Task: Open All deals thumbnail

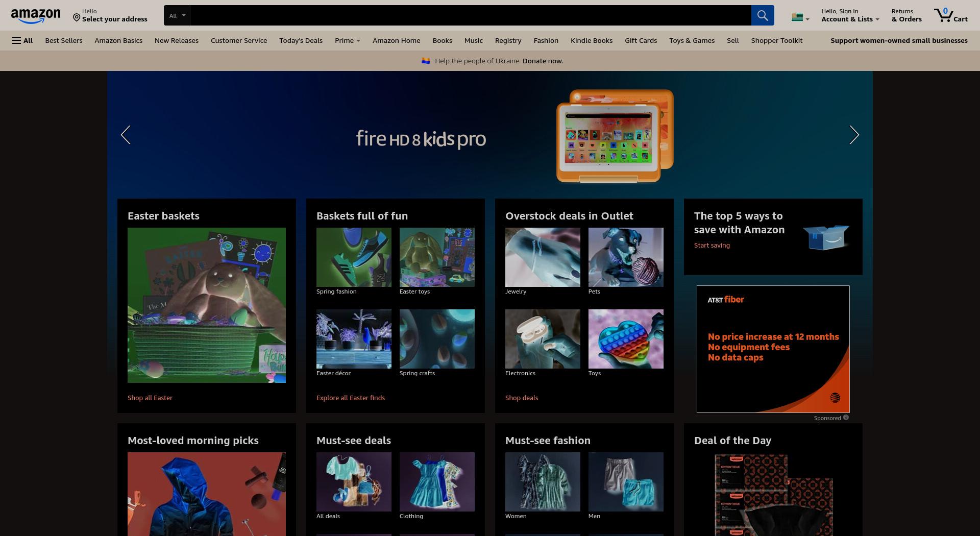Action: 354,482
